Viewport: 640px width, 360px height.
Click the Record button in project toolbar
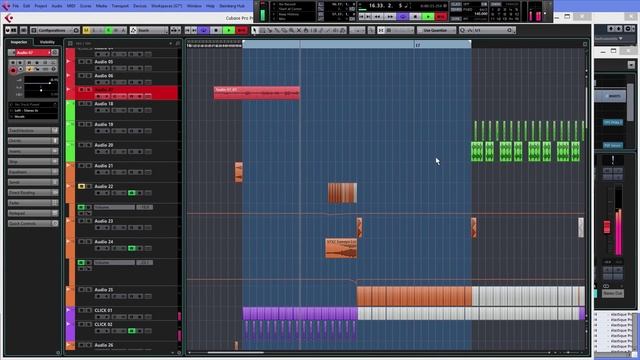click(242, 30)
